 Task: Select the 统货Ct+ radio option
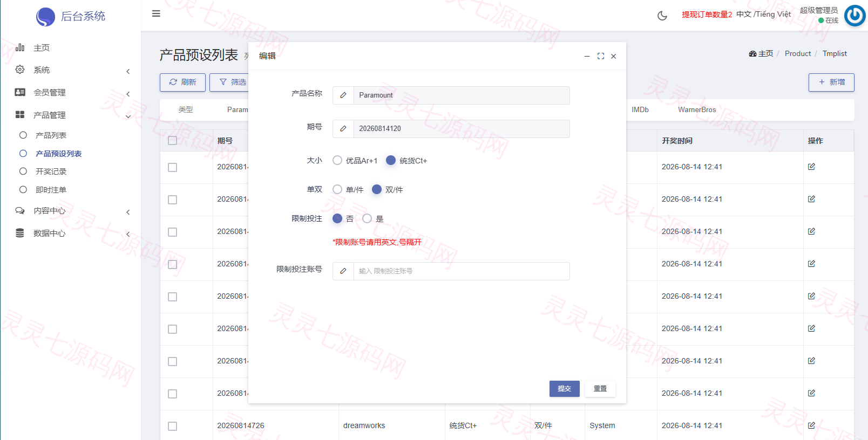pyautogui.click(x=391, y=160)
